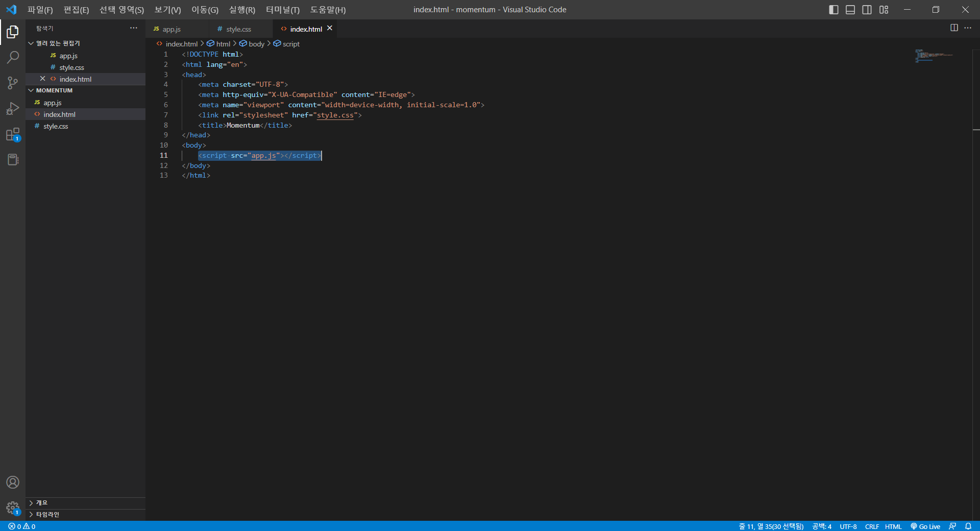Open the 이동(G) menu
Image resolution: width=980 pixels, height=531 pixels.
(205, 10)
